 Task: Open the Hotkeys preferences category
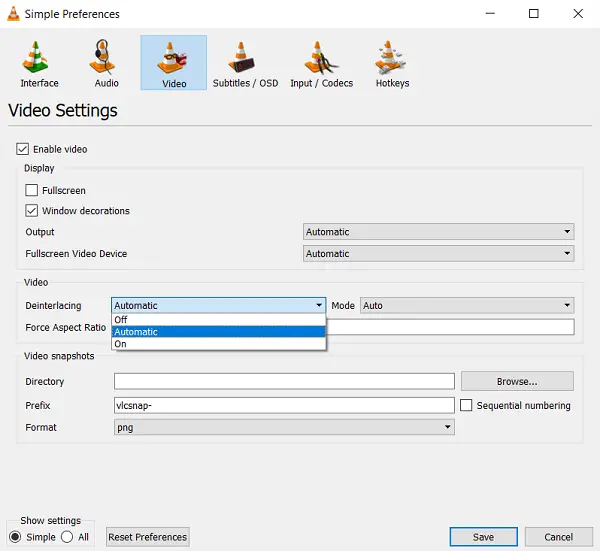point(392,64)
